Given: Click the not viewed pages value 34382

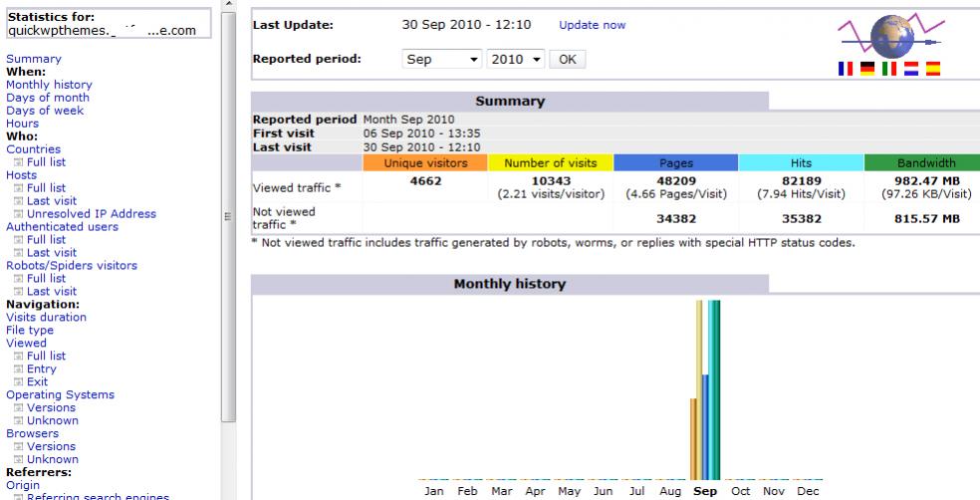Looking at the screenshot, I should pos(676,219).
